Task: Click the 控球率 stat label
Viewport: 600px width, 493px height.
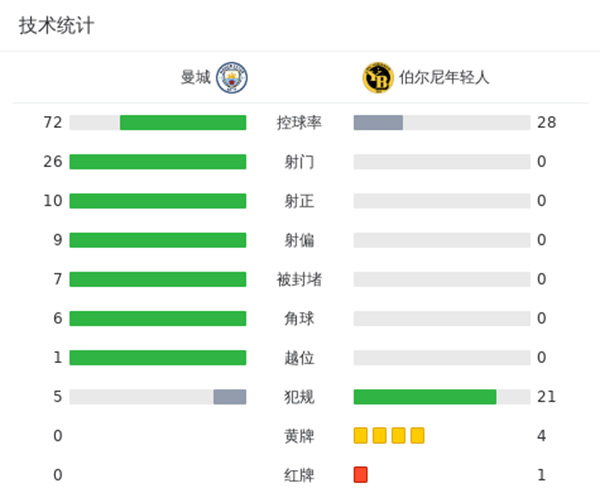Action: point(299,122)
